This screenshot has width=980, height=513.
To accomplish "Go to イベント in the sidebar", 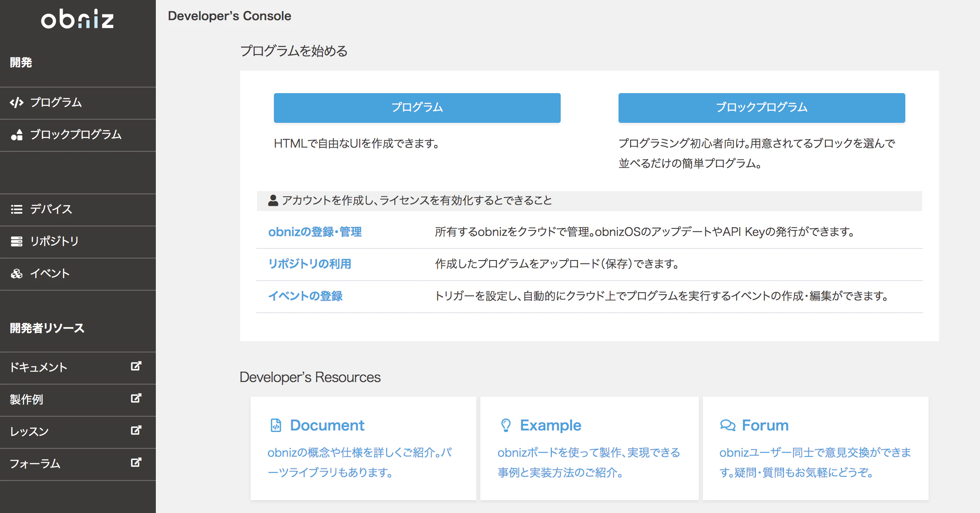I will tap(78, 274).
